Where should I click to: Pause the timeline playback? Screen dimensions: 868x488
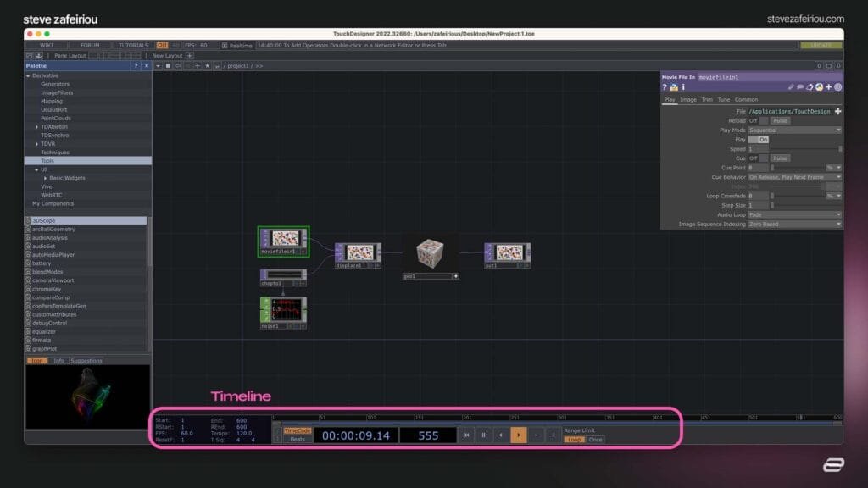(483, 435)
